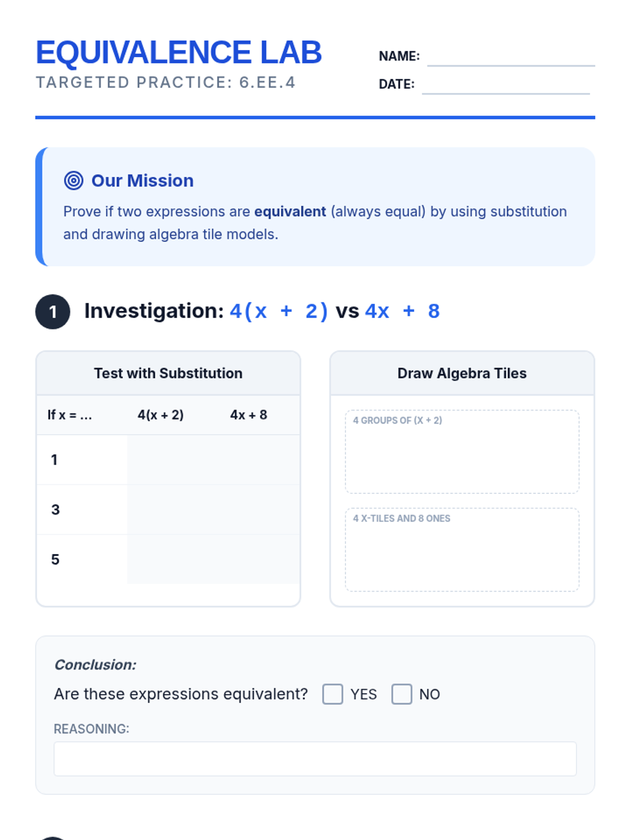The image size is (630, 840).
Task: Click the Test with Substitution header
Action: point(168,373)
